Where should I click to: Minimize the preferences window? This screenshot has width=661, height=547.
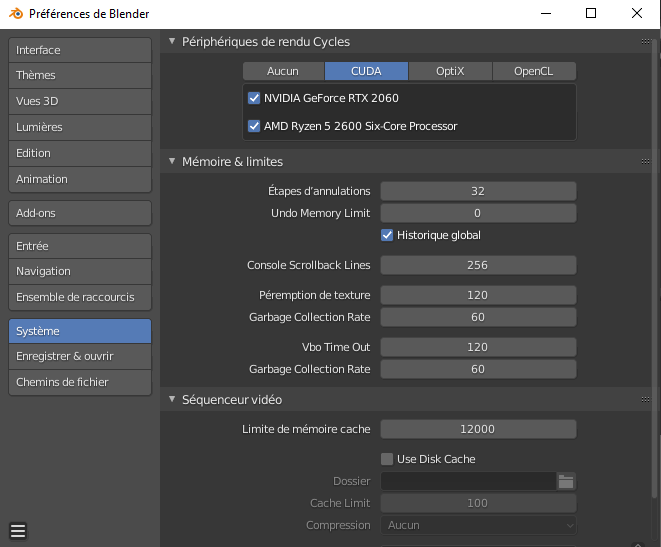pos(546,13)
